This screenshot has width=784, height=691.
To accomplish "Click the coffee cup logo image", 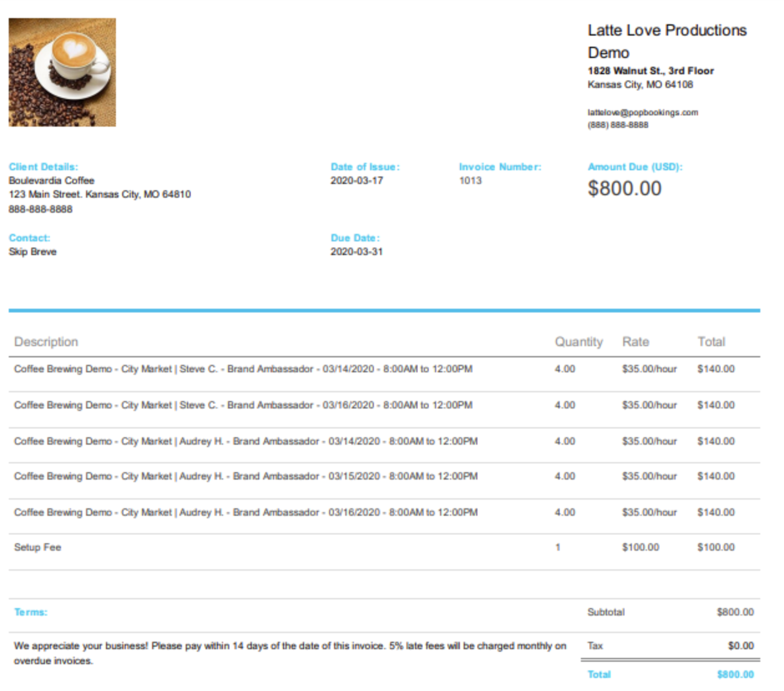I will (x=62, y=72).
